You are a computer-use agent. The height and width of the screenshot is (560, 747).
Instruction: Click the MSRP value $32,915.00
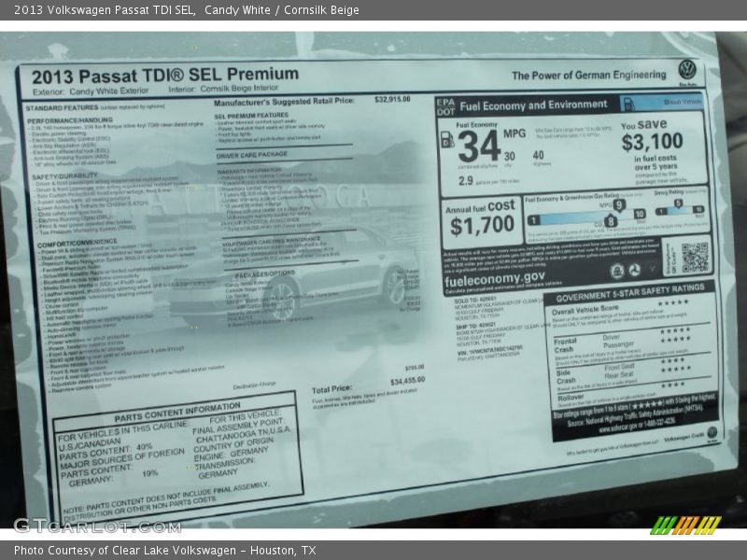point(392,99)
